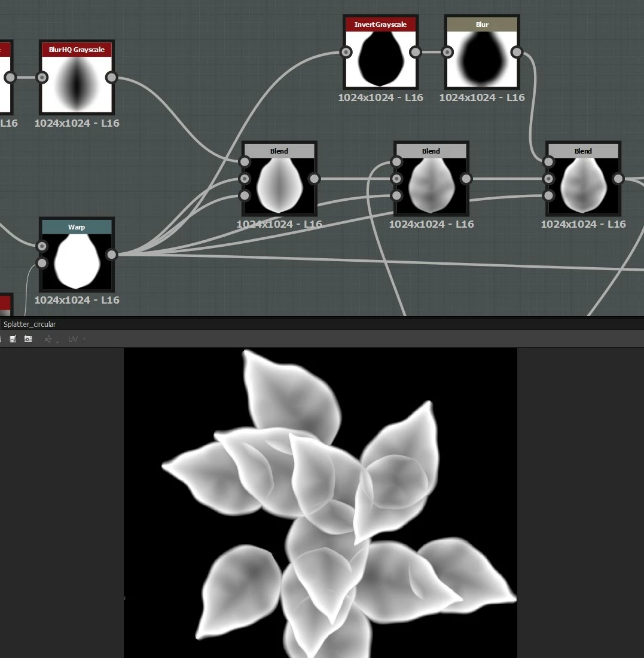Click the Invert Grayscale input connector

coord(346,52)
